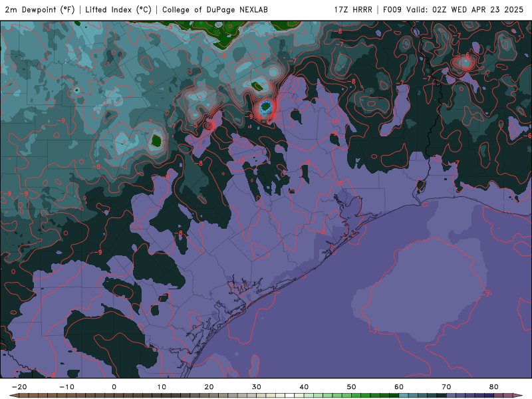Click the "Lifted Index (°C)" header label

coord(118,9)
